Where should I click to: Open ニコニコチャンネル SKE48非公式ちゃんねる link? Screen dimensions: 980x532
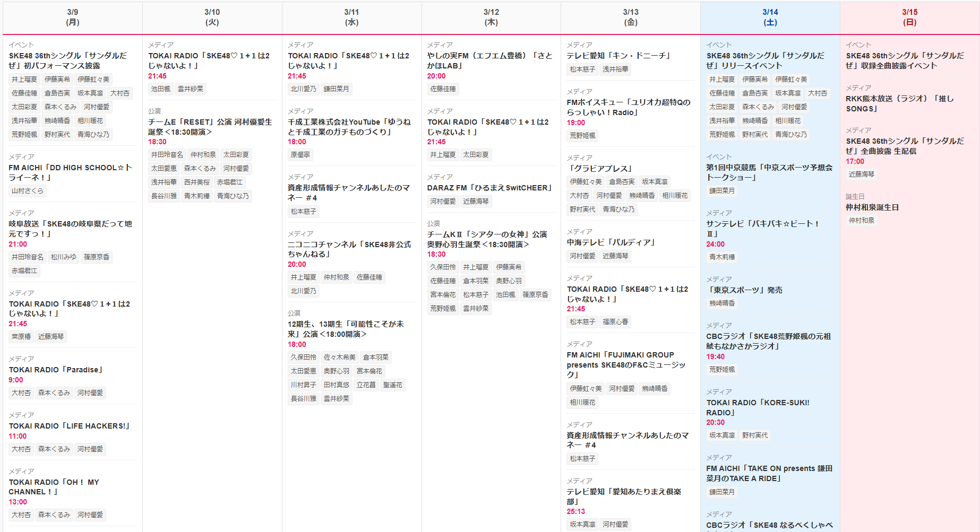tap(349, 249)
